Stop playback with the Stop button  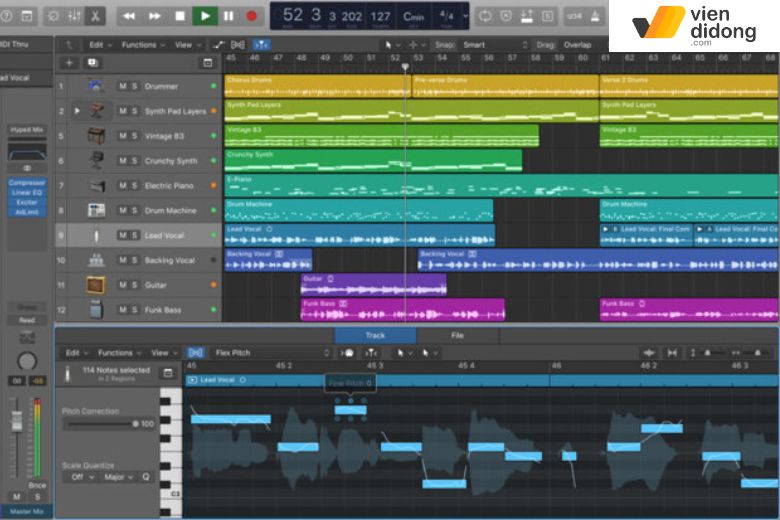180,16
